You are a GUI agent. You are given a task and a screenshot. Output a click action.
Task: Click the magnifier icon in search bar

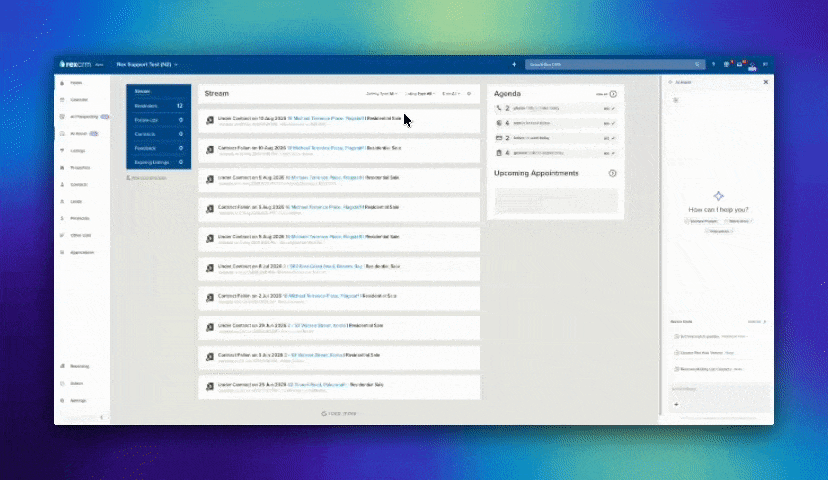point(697,64)
